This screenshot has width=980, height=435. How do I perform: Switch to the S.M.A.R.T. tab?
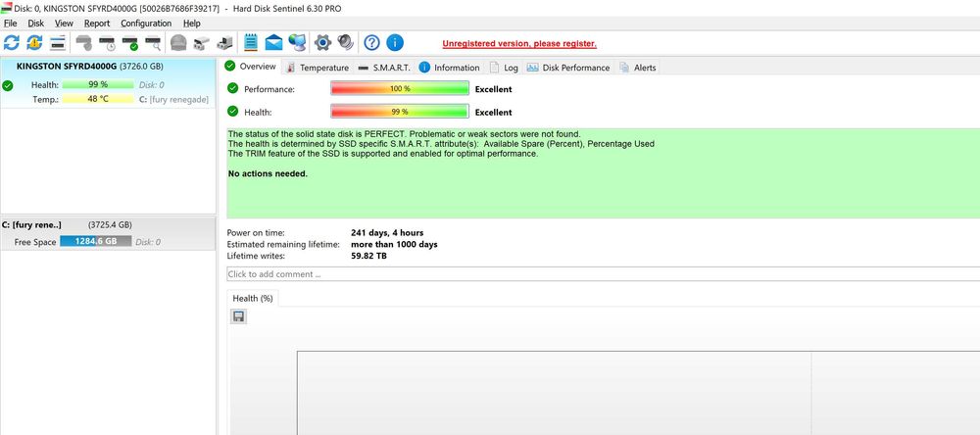[384, 67]
